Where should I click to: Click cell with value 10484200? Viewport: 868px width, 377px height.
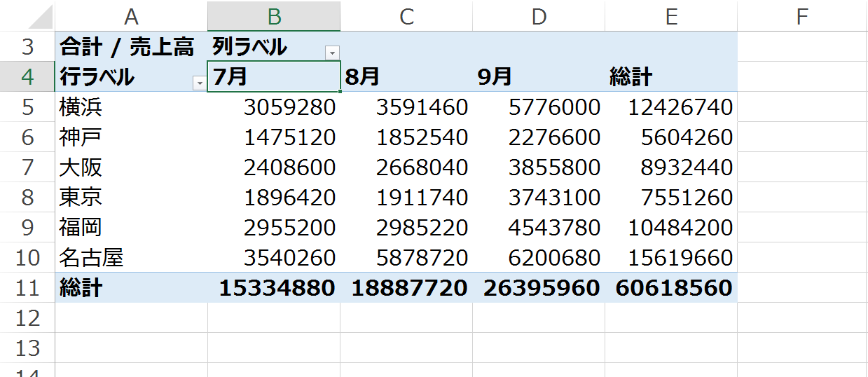click(x=671, y=228)
